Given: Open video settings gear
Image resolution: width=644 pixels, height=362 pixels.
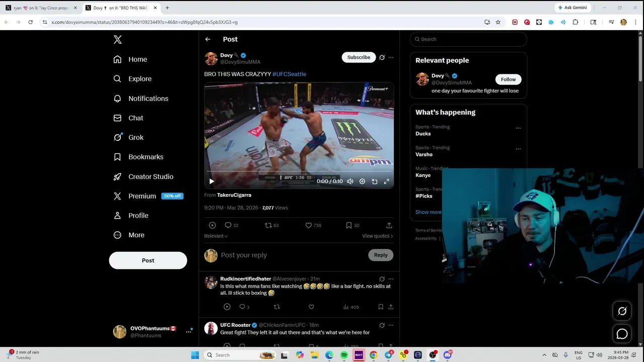Looking at the screenshot, I should point(362,182).
